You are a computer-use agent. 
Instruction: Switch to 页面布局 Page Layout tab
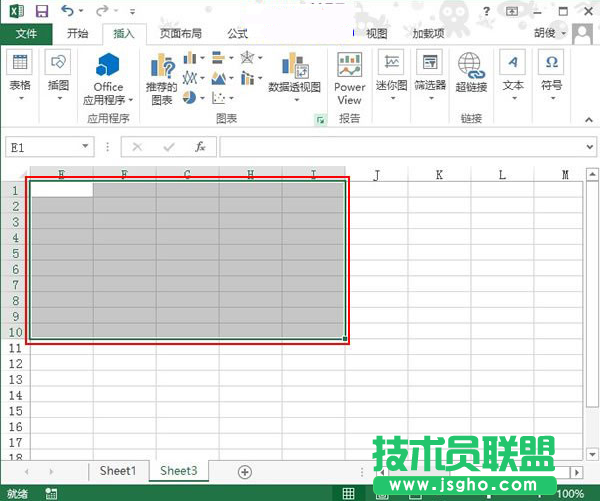181,34
